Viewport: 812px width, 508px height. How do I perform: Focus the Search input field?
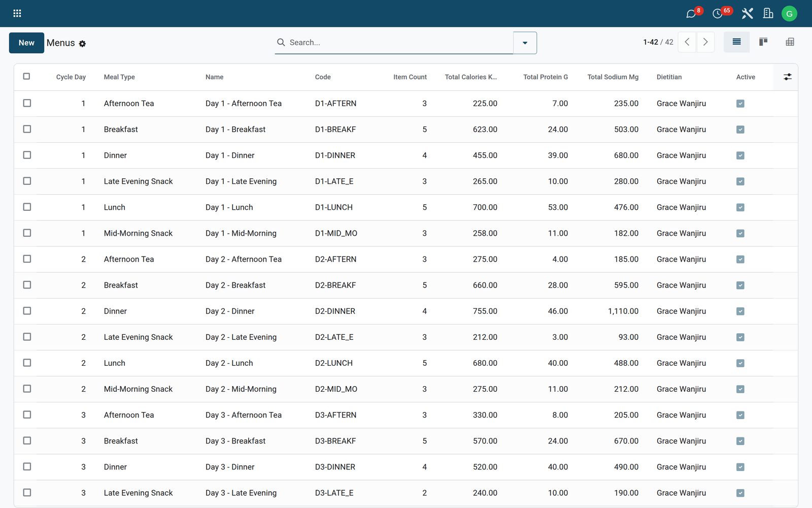[400, 43]
